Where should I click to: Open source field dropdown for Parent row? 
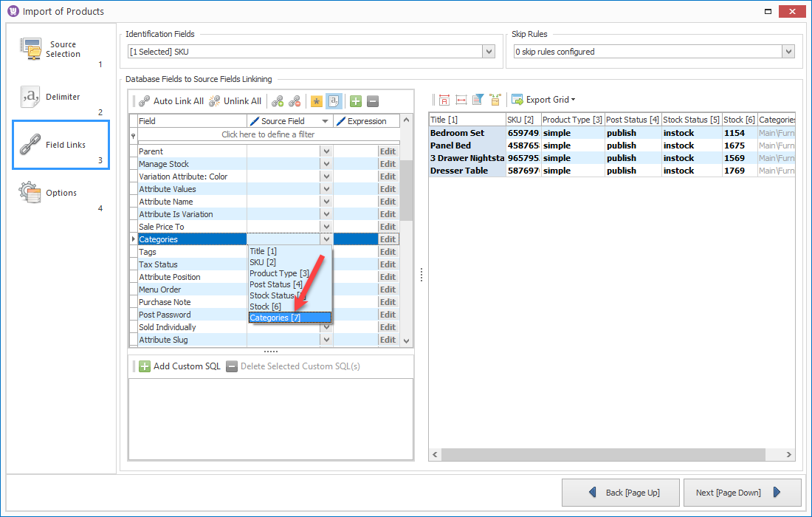point(326,151)
